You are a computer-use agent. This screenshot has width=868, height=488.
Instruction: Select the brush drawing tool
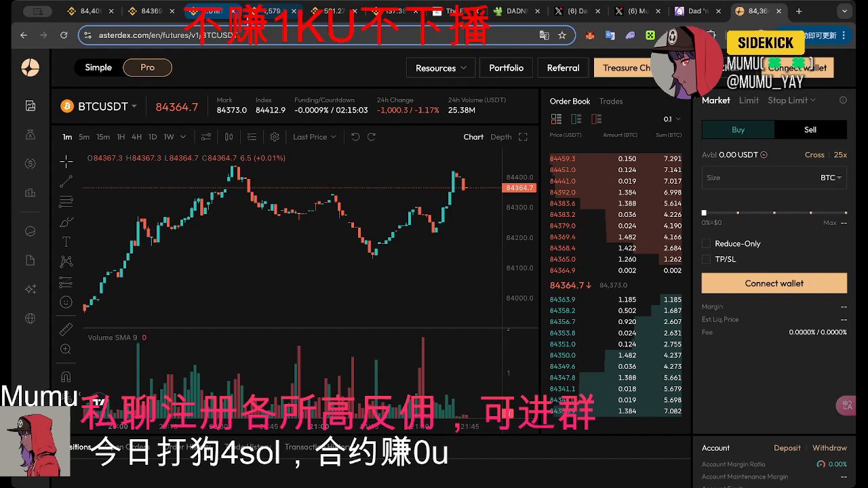pyautogui.click(x=66, y=222)
